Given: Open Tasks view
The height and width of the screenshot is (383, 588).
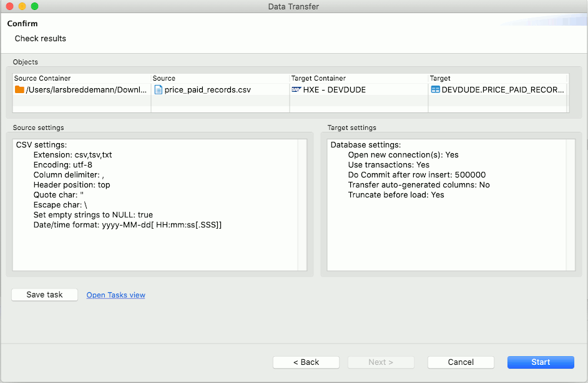Looking at the screenshot, I should (115, 295).
